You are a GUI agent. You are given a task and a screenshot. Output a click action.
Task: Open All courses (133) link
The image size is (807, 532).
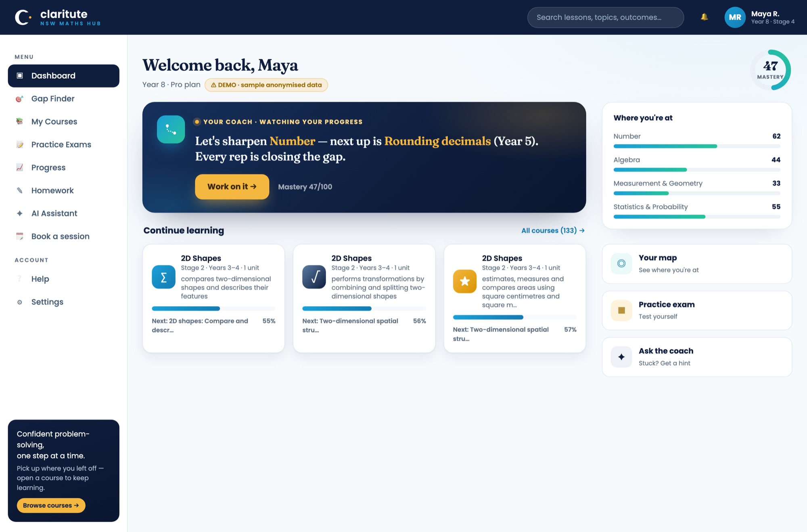click(553, 231)
